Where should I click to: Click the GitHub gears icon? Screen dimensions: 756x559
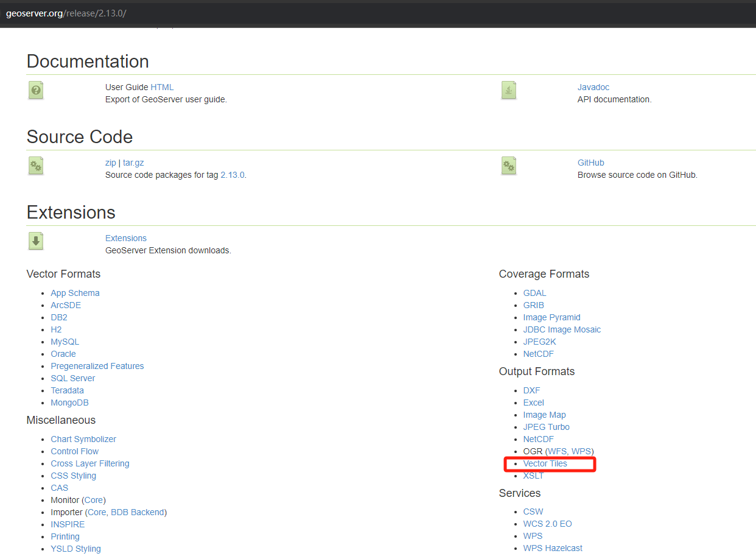(509, 166)
